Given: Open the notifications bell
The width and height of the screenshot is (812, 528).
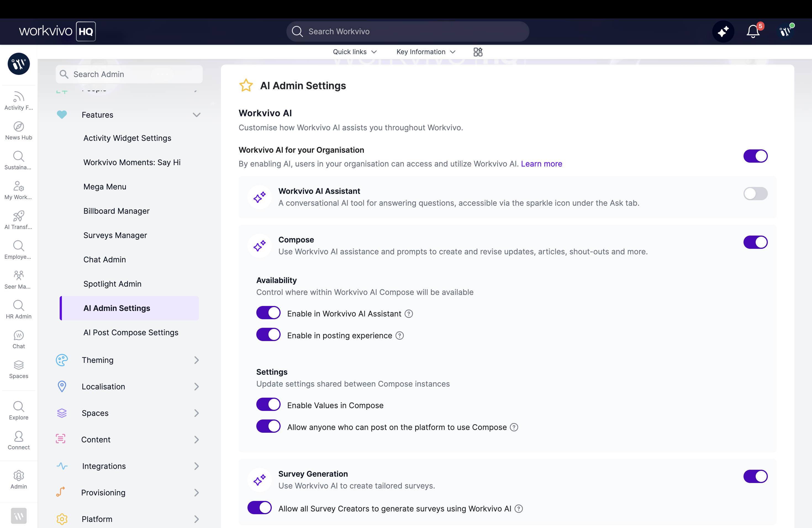Looking at the screenshot, I should click(x=753, y=31).
